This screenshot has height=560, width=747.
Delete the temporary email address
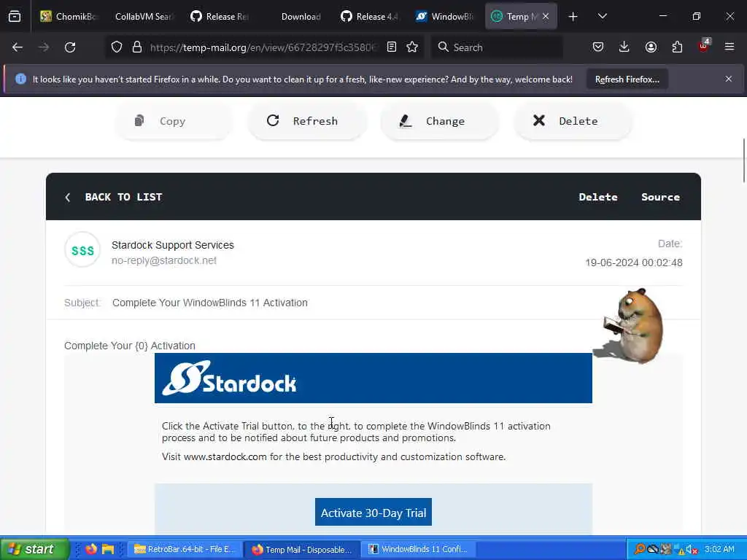pyautogui.click(x=573, y=122)
